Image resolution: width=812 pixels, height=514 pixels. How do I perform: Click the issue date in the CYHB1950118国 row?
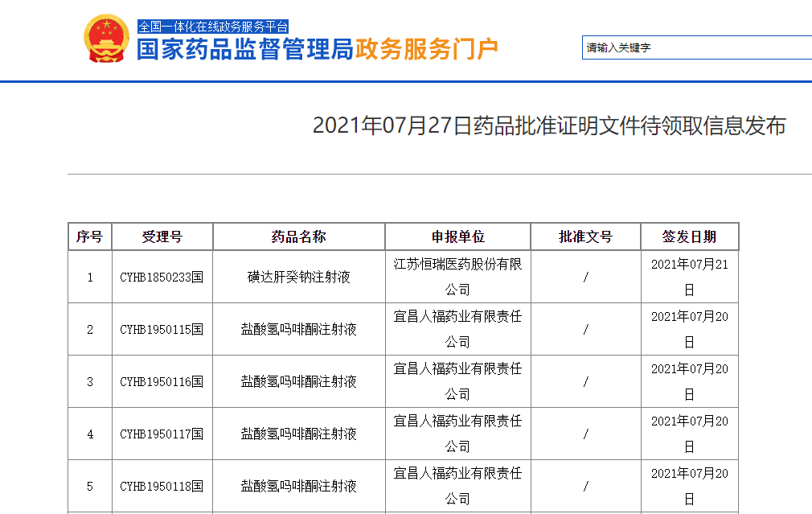689,487
